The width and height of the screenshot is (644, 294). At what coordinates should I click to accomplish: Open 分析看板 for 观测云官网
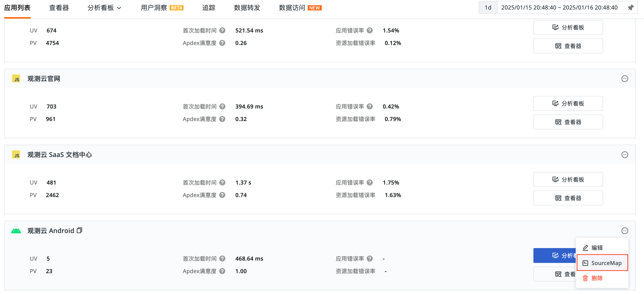(x=568, y=103)
